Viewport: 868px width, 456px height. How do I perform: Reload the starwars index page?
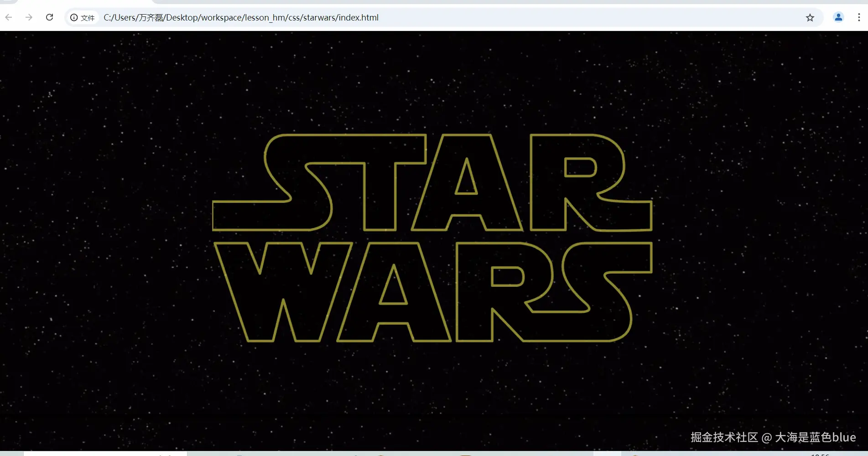(x=50, y=17)
